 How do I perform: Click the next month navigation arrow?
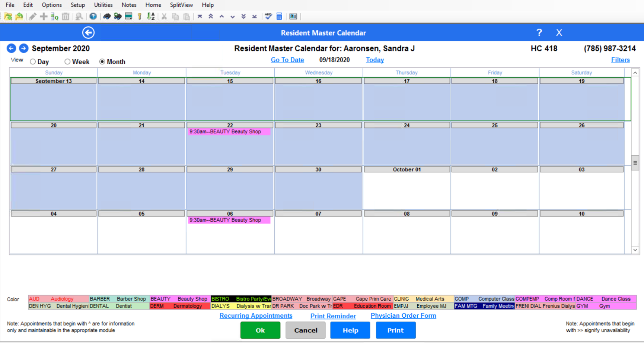pyautogui.click(x=23, y=48)
